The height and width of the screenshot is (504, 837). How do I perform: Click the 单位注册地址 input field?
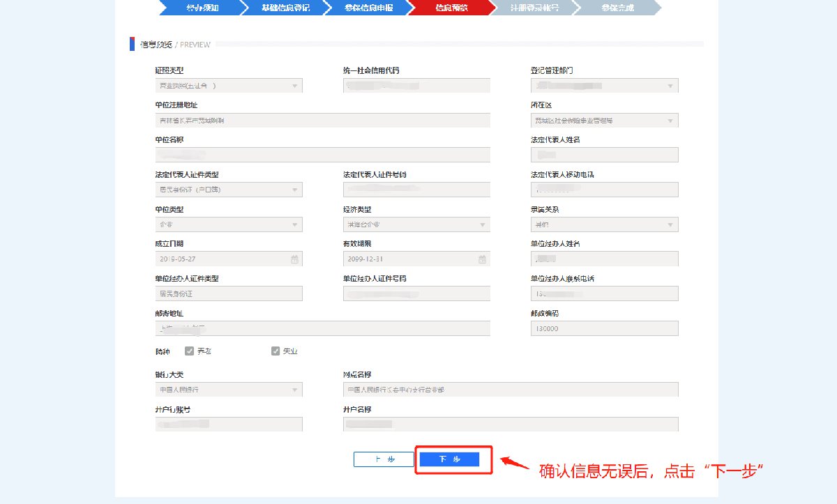pyautogui.click(x=322, y=121)
